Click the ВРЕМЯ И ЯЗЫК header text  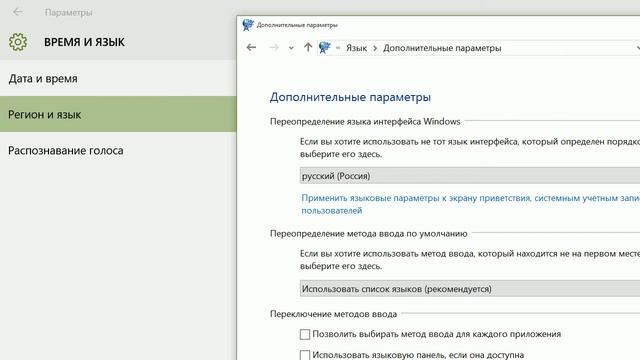[x=84, y=42]
